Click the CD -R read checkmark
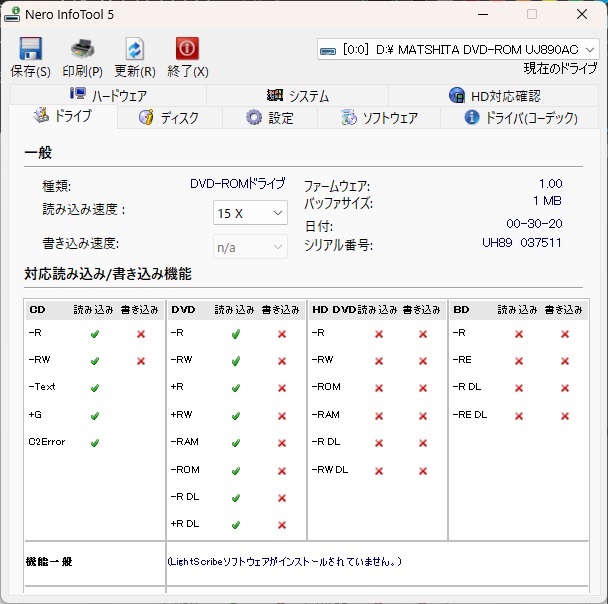The image size is (608, 604). (x=95, y=334)
